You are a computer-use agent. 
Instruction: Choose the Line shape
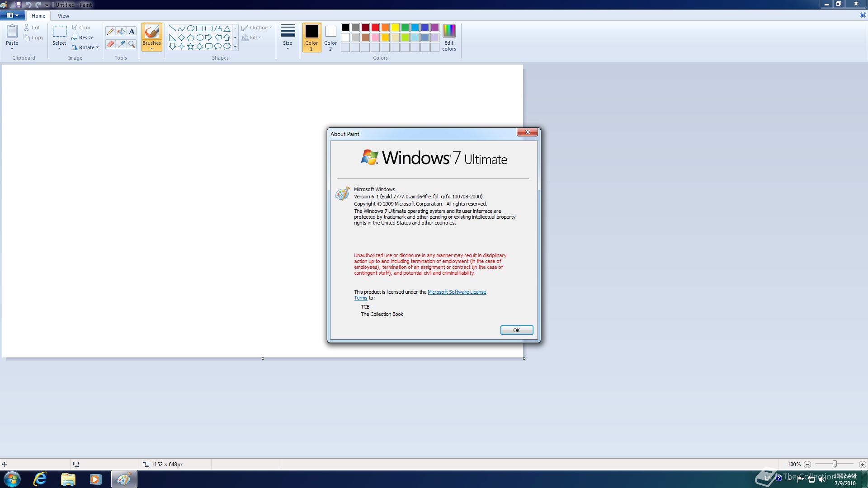point(172,28)
